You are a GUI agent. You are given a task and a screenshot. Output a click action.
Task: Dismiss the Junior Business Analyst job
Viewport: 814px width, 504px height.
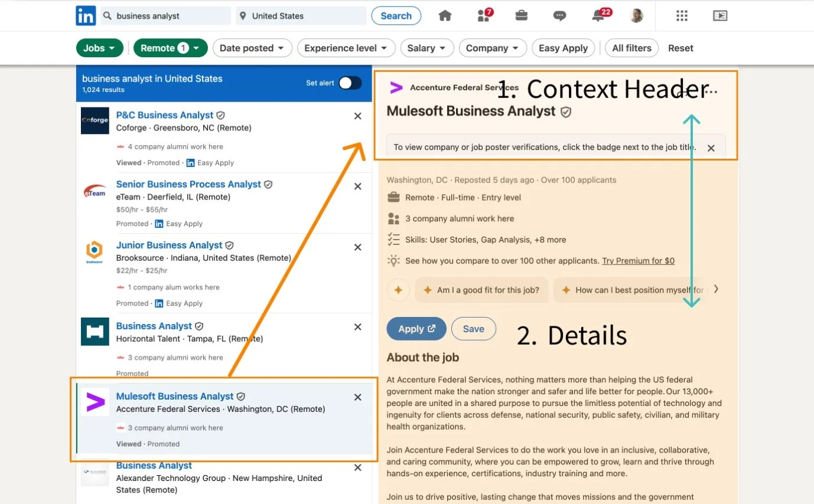pyautogui.click(x=357, y=247)
